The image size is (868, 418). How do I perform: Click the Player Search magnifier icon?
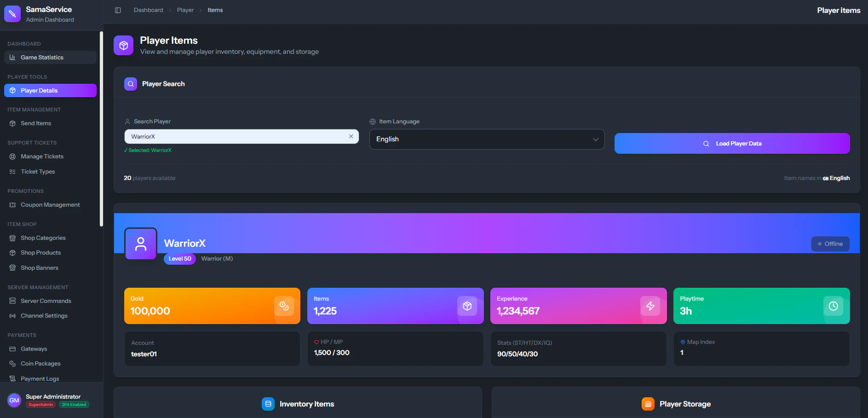(x=131, y=84)
